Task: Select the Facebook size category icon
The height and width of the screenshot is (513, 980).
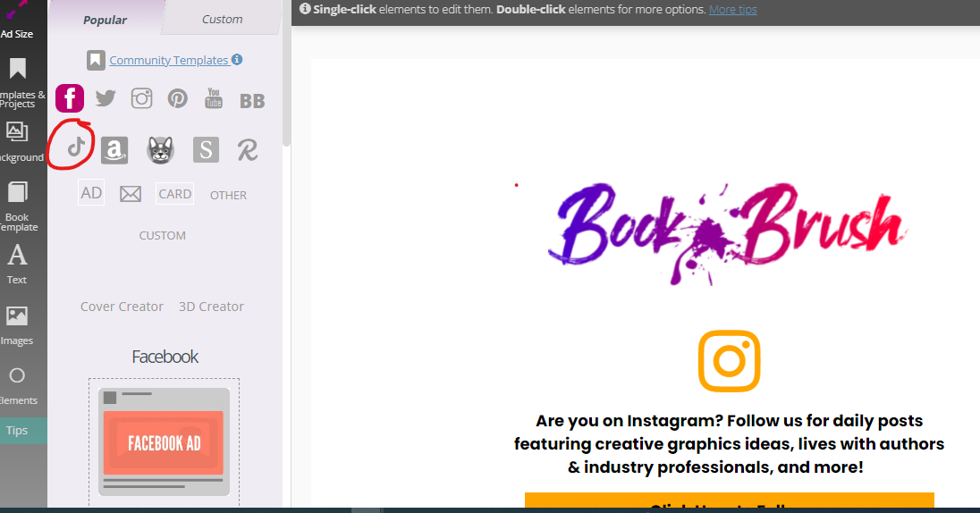Action: click(x=70, y=98)
